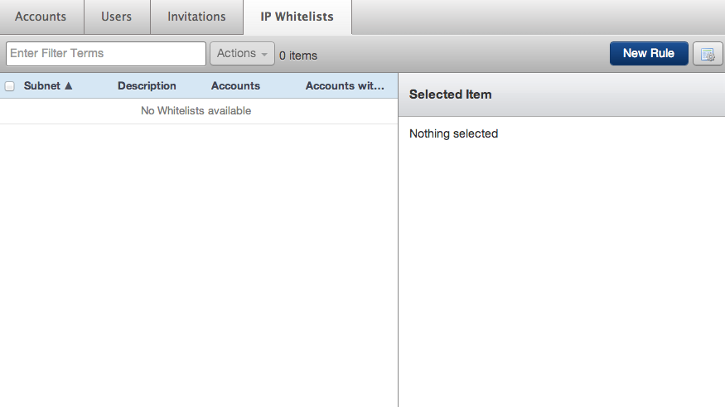This screenshot has height=407, width=725.
Task: Sort by the Description column header
Action: [147, 86]
